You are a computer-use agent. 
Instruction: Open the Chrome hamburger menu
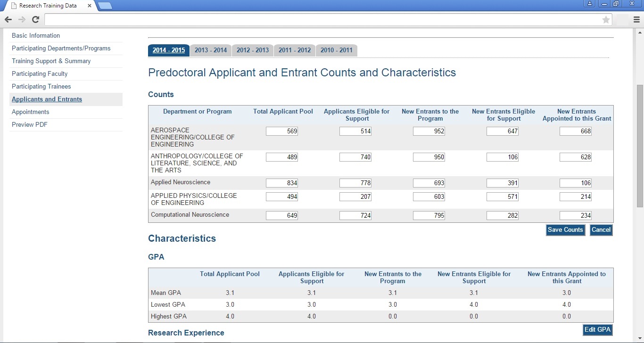[x=636, y=19]
